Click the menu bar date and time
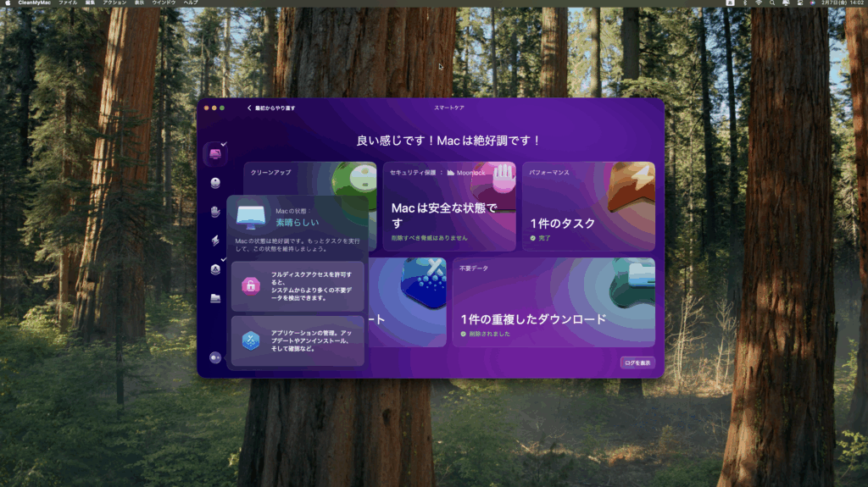868x487 pixels. pyautogui.click(x=843, y=3)
